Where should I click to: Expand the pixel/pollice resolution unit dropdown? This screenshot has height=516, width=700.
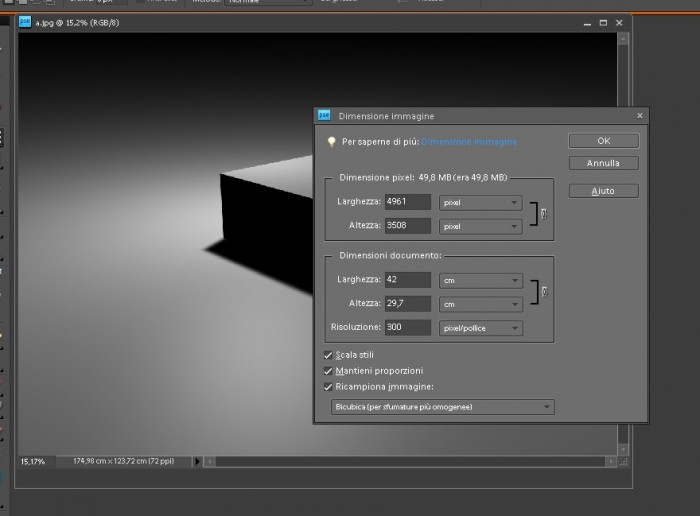pyautogui.click(x=481, y=328)
